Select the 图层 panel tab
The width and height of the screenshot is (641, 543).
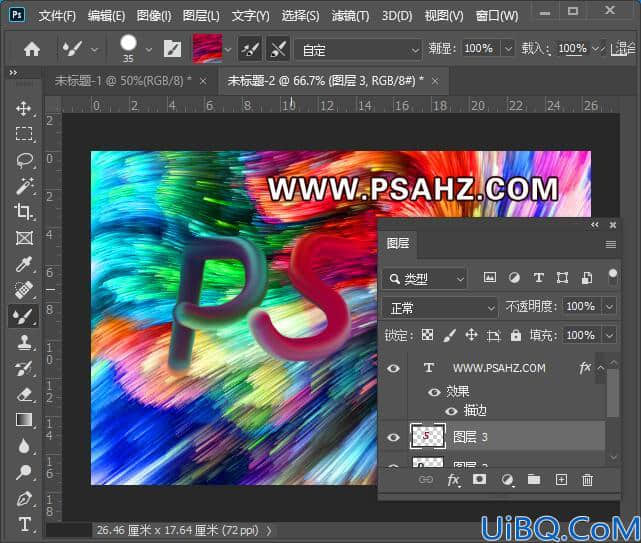(398, 244)
